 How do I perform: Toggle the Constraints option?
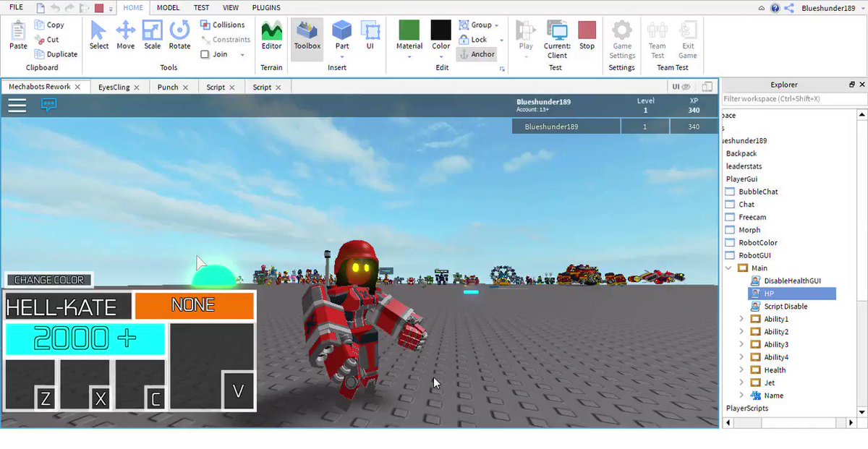(225, 40)
